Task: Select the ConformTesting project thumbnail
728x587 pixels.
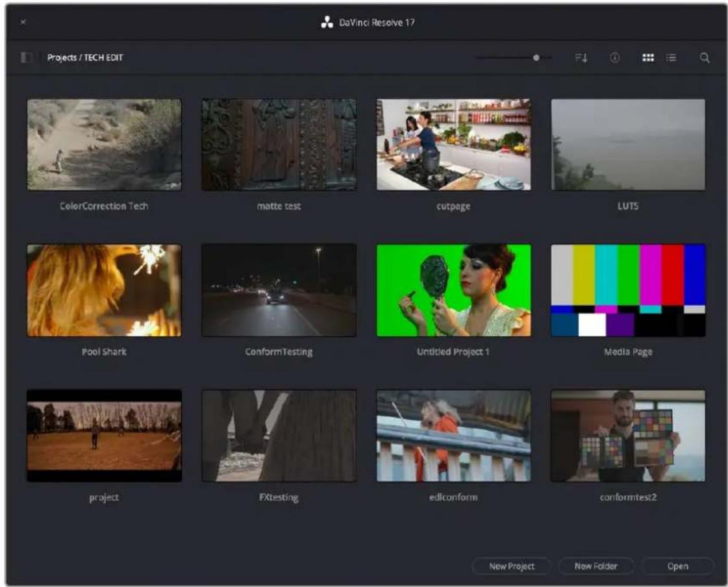Action: pyautogui.click(x=279, y=290)
